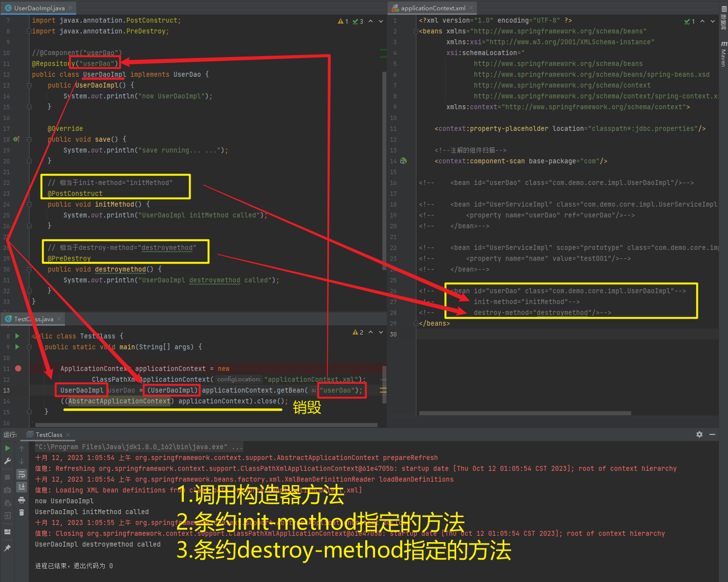The width and height of the screenshot is (728, 582).
Task: Go to previous highlight in applicationContext.xml
Action: [x=702, y=21]
